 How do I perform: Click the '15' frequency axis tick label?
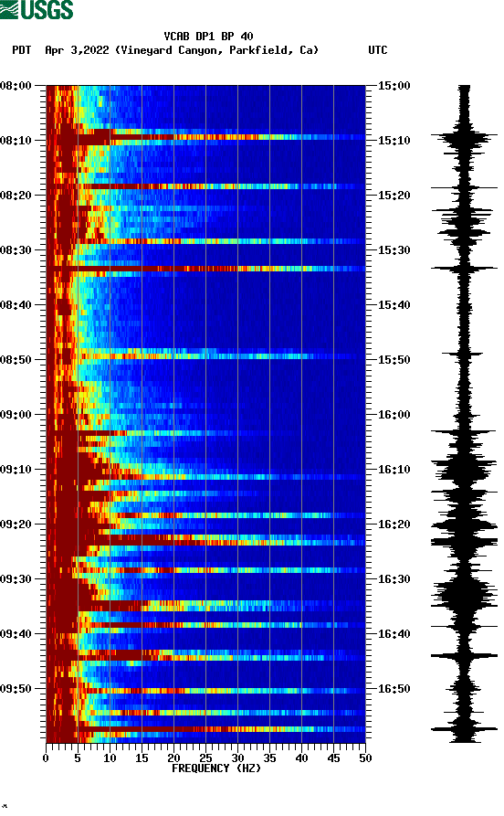coord(142,758)
